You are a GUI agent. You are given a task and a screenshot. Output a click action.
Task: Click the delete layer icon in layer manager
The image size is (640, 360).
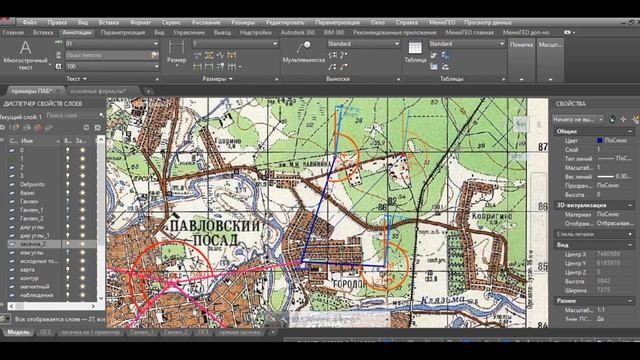click(38, 128)
